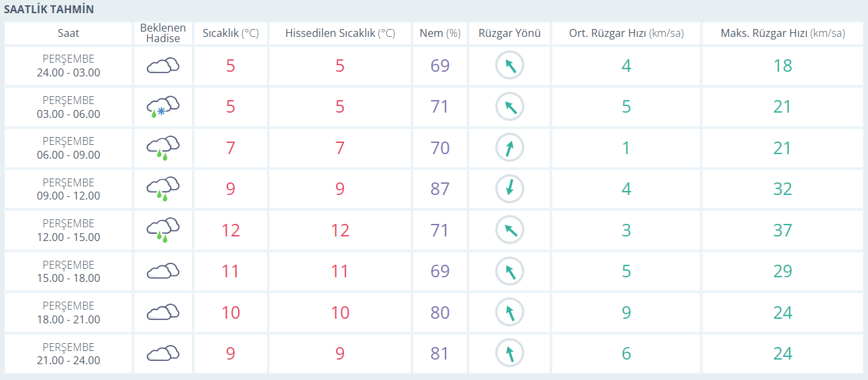The image size is (868, 380).
Task: Click the wind direction arrow for 24.00 - 03.00
Action: point(509,65)
